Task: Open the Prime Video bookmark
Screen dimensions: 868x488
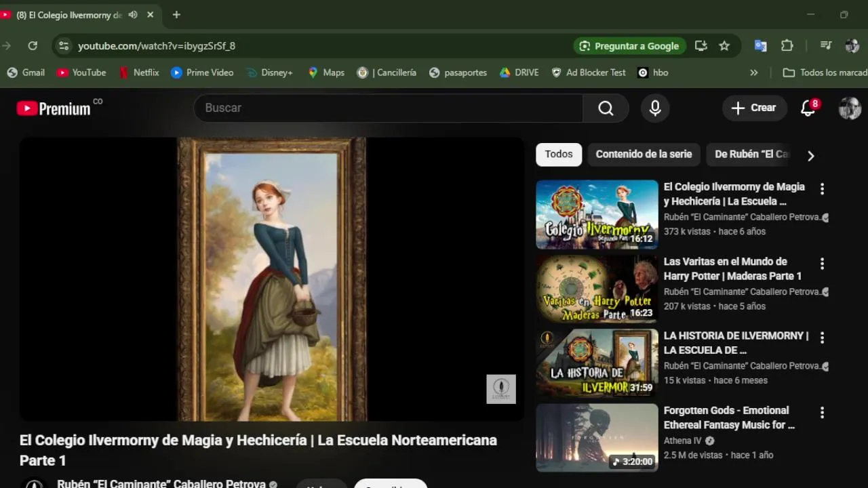Action: (x=202, y=73)
